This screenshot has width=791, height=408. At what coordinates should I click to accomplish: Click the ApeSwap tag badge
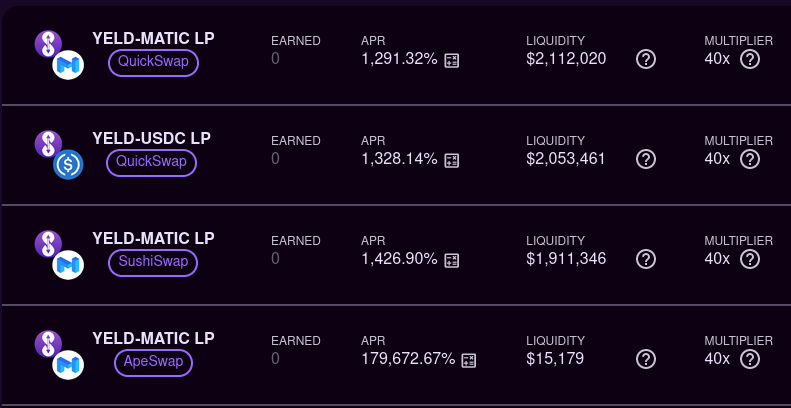(153, 362)
